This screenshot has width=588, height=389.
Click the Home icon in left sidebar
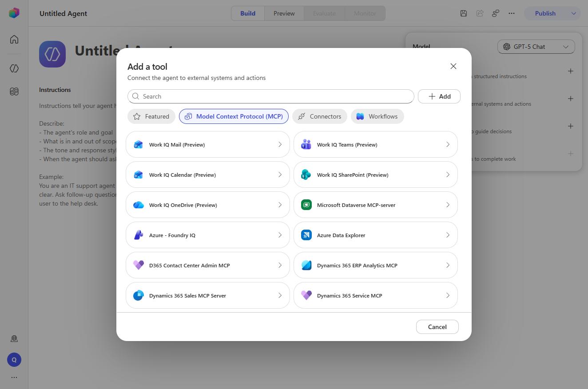point(14,40)
